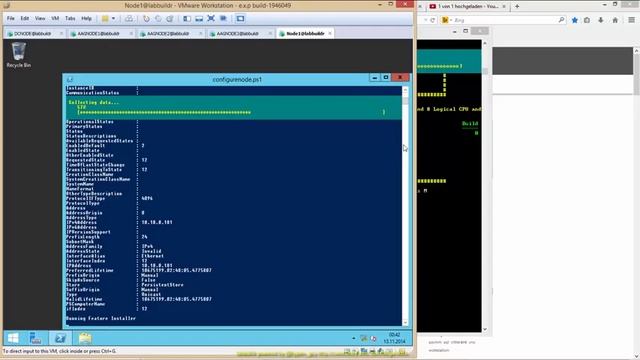Click the PowerShell window vertical scrollbar

point(405,206)
